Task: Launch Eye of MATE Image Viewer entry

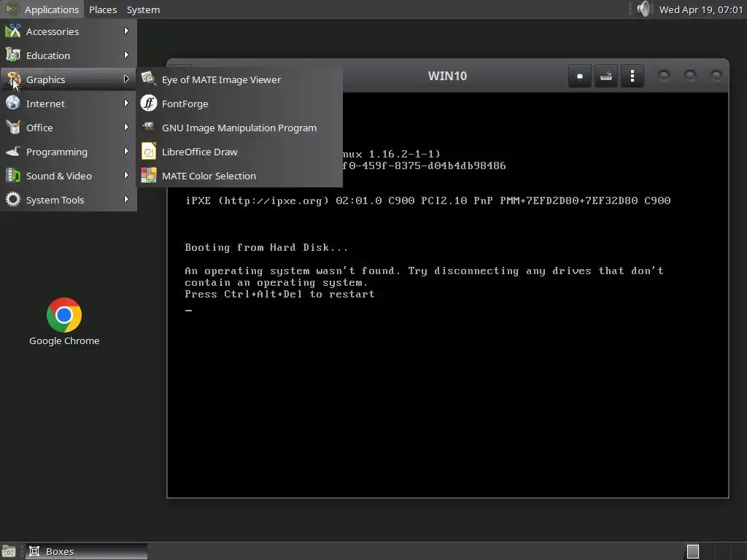Action: click(x=239, y=79)
